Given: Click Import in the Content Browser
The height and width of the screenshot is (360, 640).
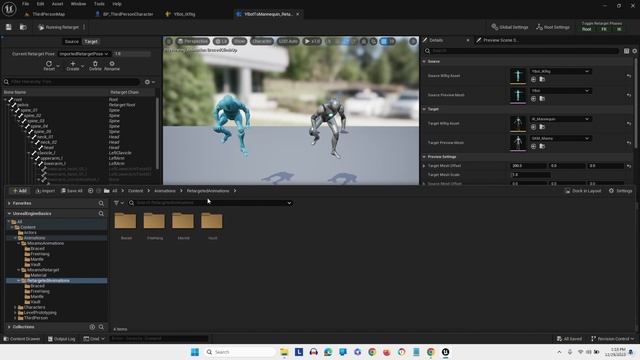Looking at the screenshot, I should pos(45,191).
